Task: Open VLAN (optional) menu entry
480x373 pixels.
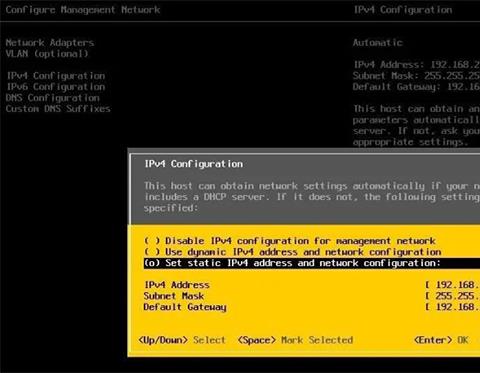Action: (x=47, y=54)
